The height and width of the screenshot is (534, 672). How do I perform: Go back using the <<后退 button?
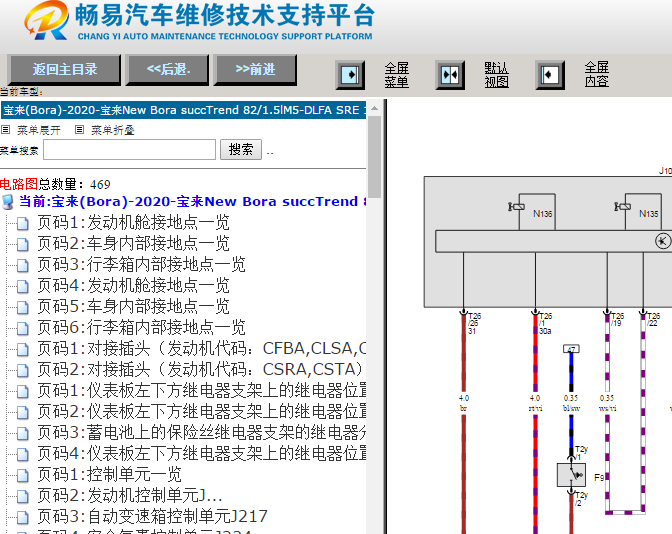point(168,69)
